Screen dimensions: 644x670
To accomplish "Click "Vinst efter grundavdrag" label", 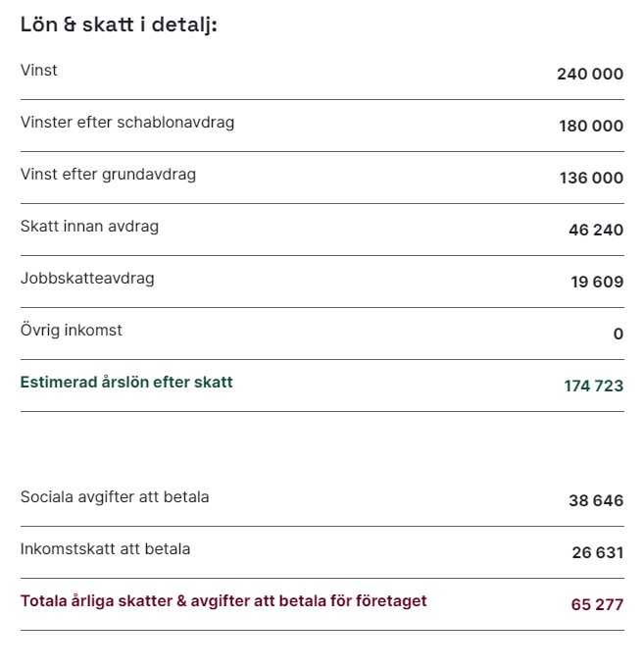I will coord(108,175).
